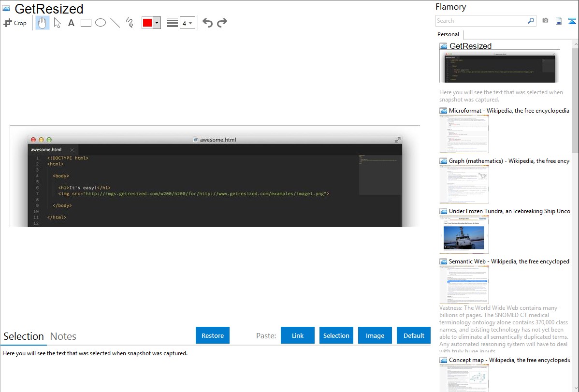Open the color picker dropdown arrow
The image size is (579, 392).
pyautogui.click(x=157, y=23)
